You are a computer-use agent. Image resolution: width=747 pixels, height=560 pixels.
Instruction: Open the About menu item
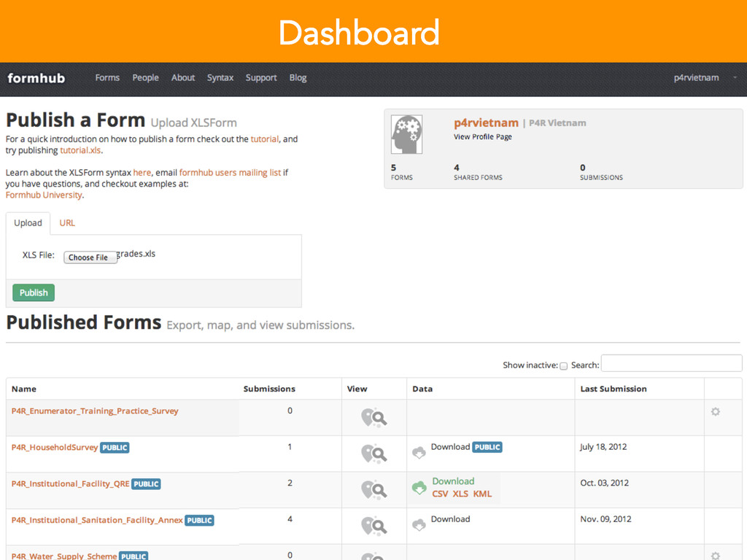(x=183, y=77)
